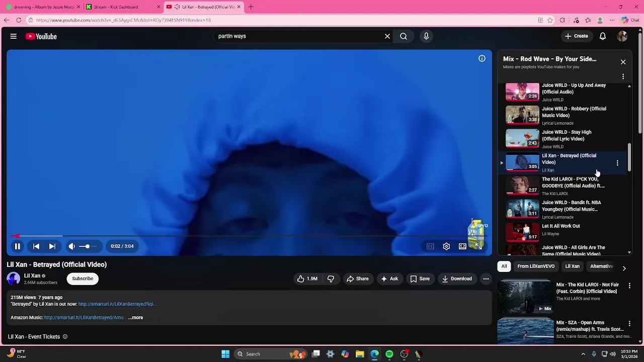Open Spotify from the taskbar
Screen dimensions: 644x362
[x=389, y=354]
